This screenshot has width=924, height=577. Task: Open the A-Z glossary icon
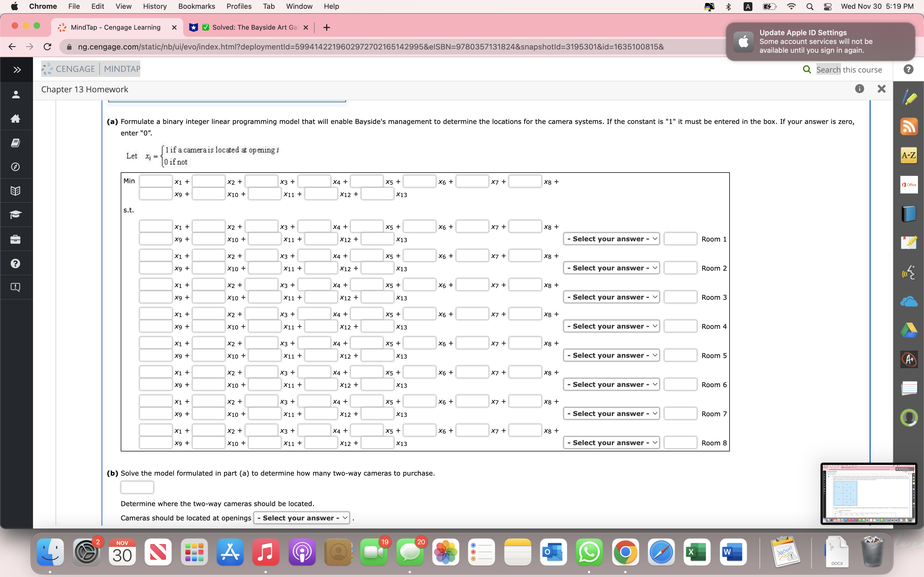(909, 155)
